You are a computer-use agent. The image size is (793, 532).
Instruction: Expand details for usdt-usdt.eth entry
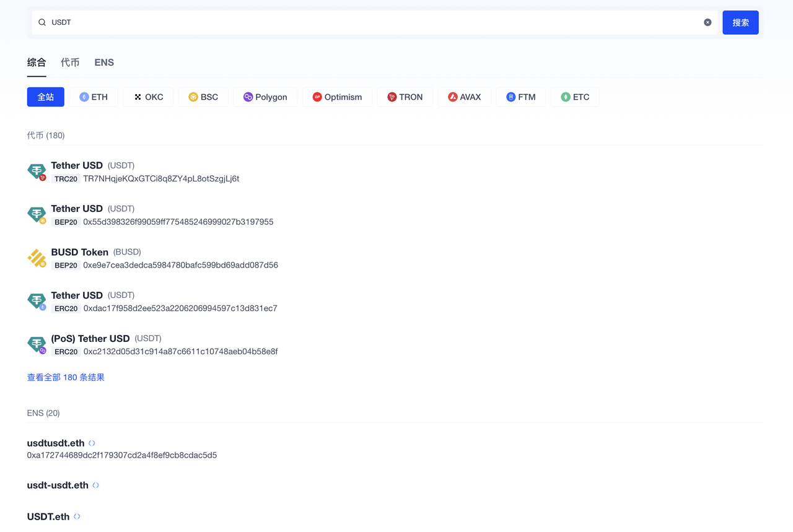(95, 484)
